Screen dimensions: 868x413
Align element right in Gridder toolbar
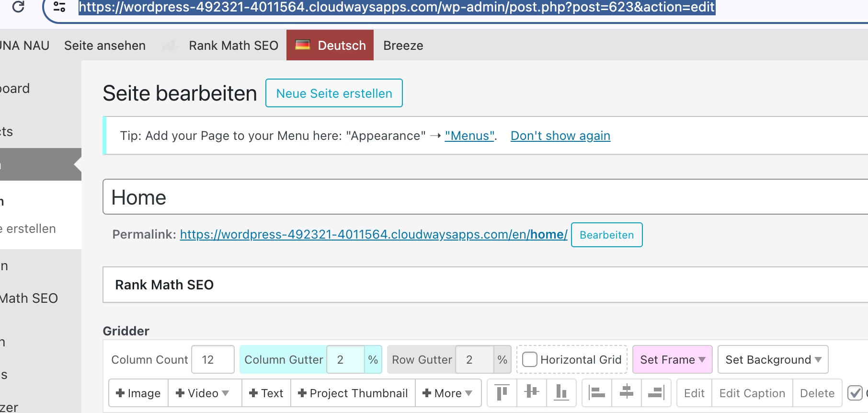click(x=656, y=393)
